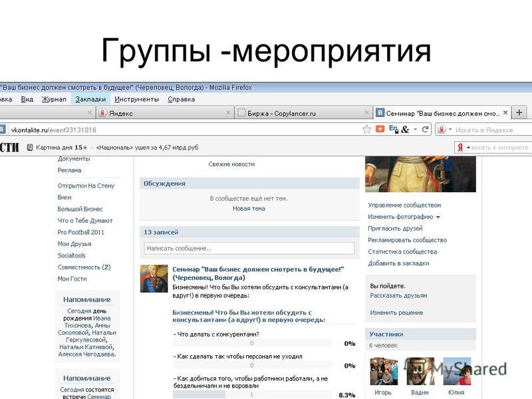Click the red plus addon icon
Image resolution: width=532 pixels, height=399 pixels.
[380, 129]
